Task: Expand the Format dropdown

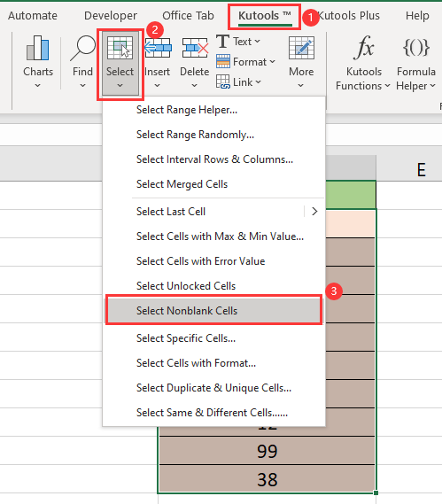Action: [x=246, y=62]
